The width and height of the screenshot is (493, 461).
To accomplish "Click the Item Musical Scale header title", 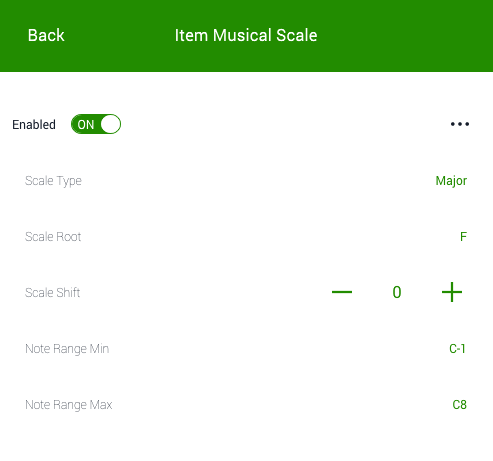I will pos(246,35).
